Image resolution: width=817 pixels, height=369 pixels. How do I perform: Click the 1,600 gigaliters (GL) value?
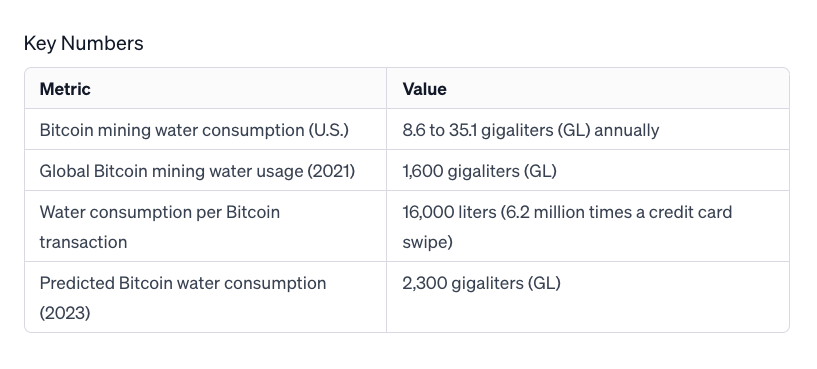[479, 171]
